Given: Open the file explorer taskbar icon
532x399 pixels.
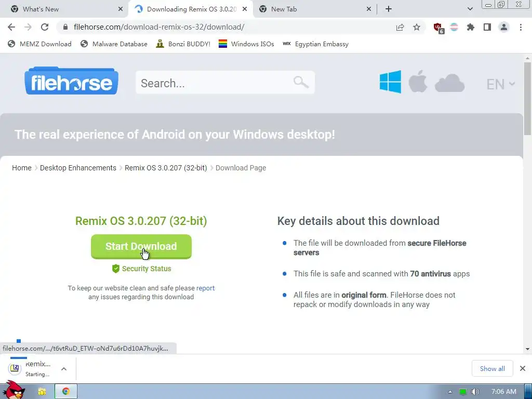Looking at the screenshot, I should pos(42,392).
